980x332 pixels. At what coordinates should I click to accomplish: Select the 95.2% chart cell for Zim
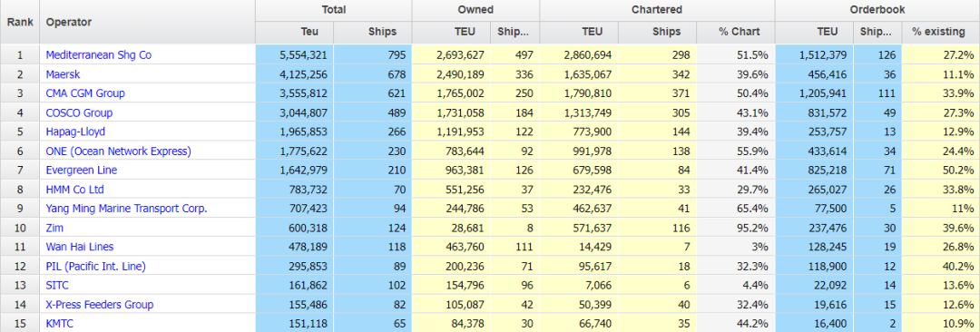pos(736,229)
